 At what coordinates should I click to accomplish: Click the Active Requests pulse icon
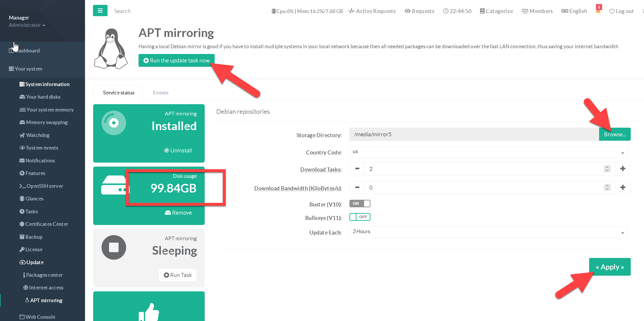(x=351, y=11)
